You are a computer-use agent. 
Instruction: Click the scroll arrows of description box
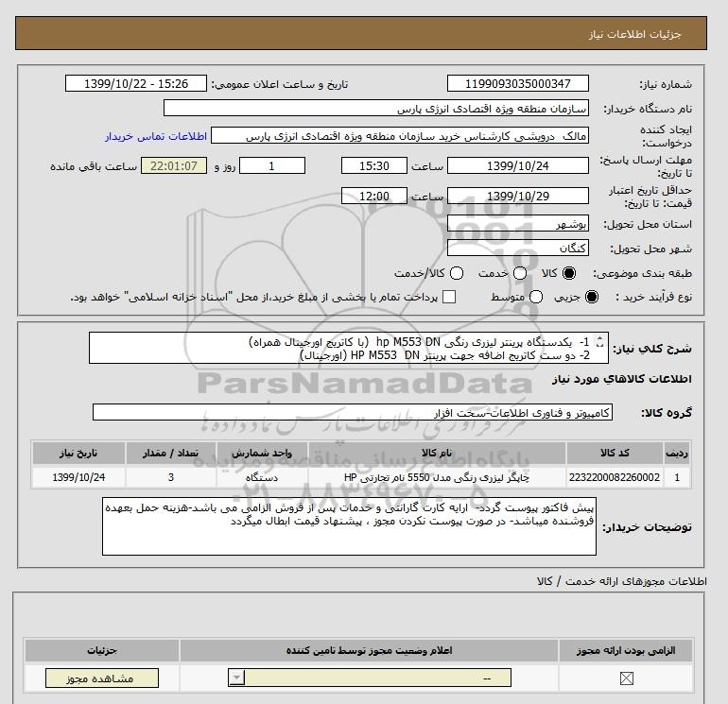pos(599,342)
